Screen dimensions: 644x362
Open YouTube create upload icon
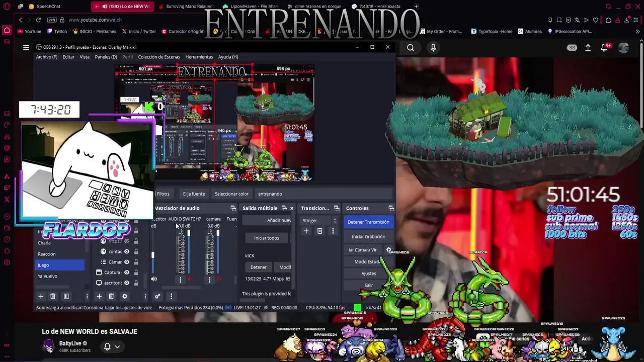(588, 47)
